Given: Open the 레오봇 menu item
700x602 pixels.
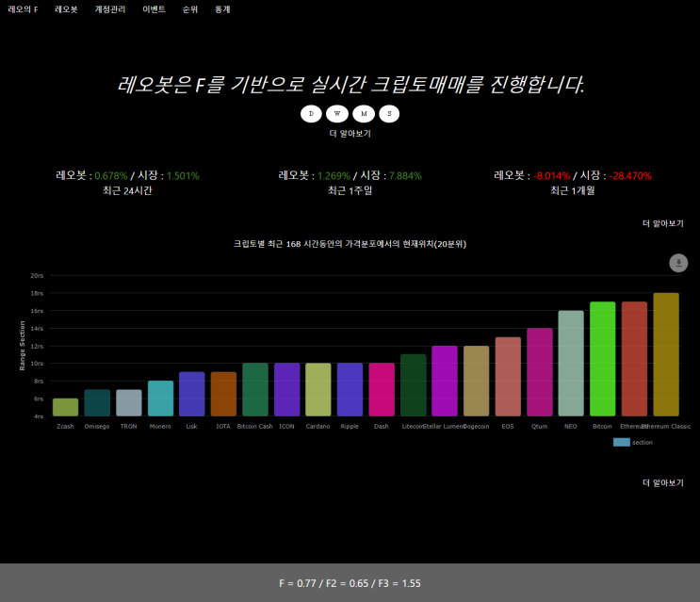Looking at the screenshot, I should click(x=66, y=9).
